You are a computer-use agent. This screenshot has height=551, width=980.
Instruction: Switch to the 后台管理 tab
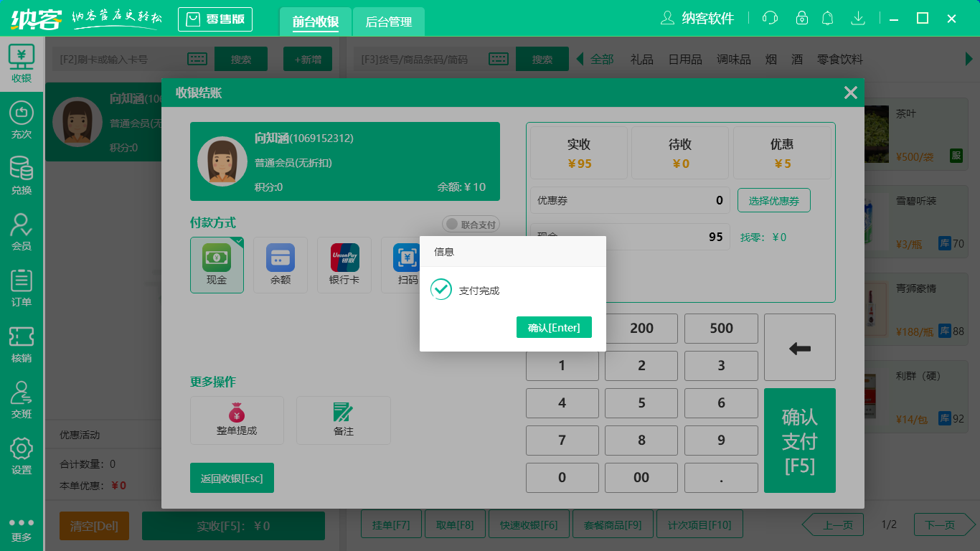point(387,22)
